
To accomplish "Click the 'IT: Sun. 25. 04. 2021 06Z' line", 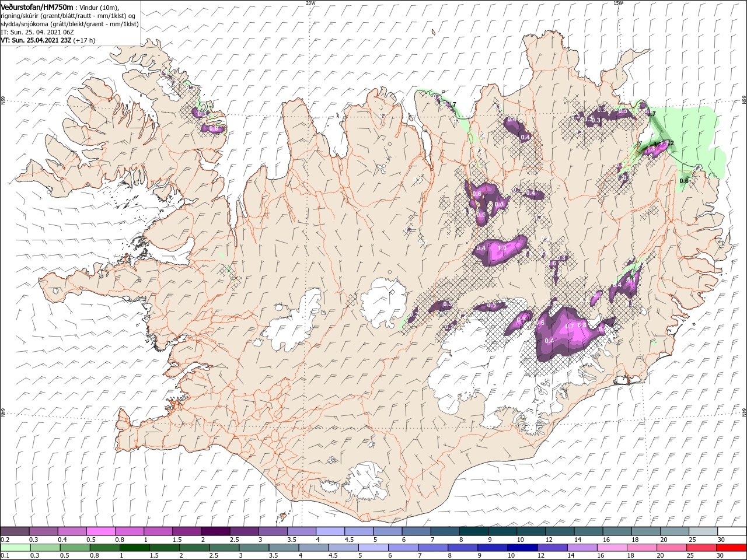I will point(37,32).
